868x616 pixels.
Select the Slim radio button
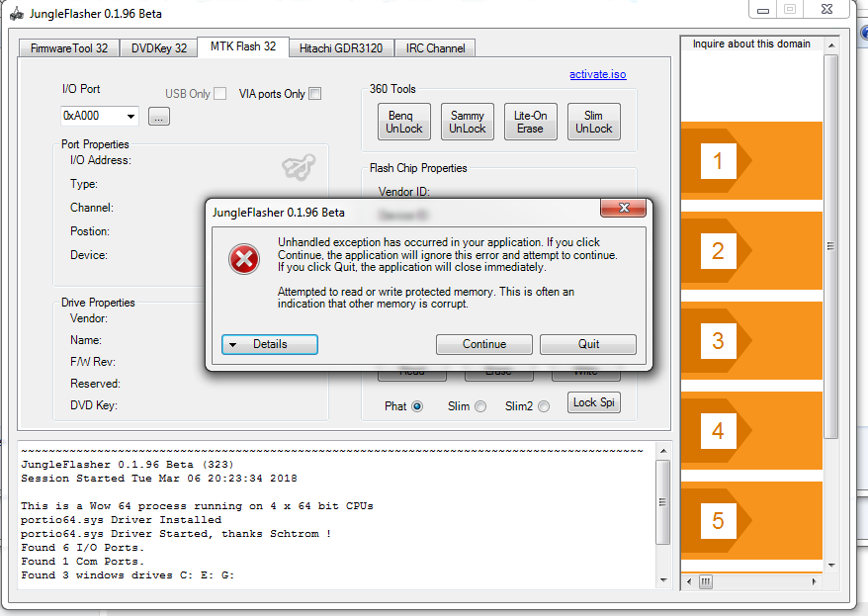coord(479,406)
